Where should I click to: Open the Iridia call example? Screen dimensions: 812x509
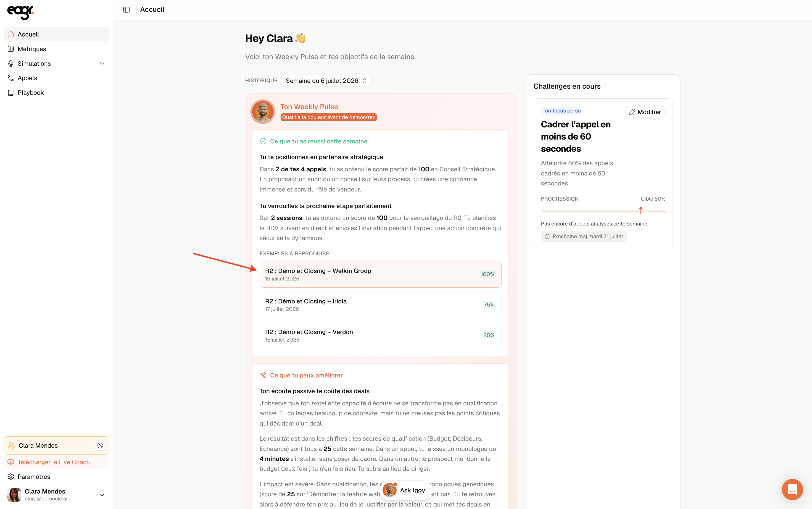click(380, 305)
